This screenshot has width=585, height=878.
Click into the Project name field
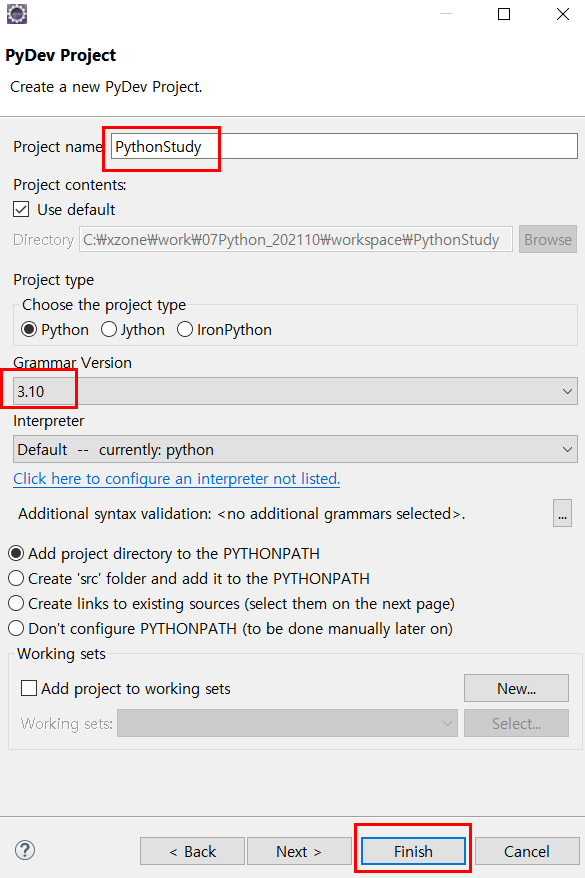[x=344, y=146]
